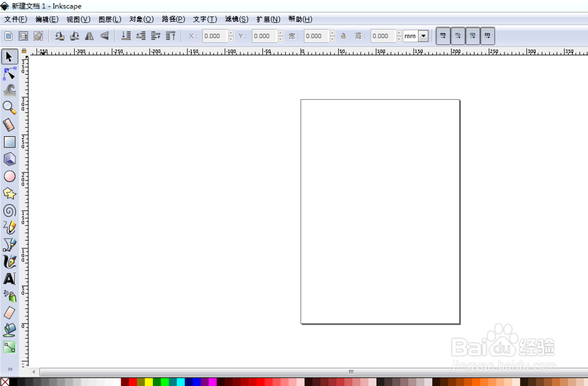
Task: Open the 帮助(H) menu
Action: coord(300,19)
